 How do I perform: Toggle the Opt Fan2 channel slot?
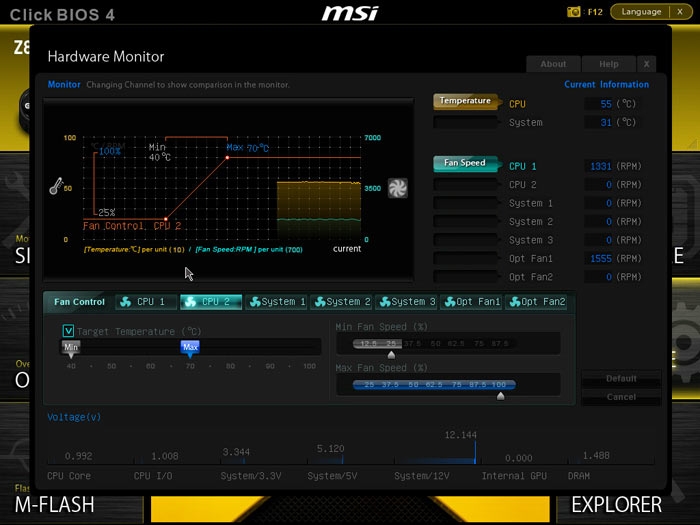(x=466, y=277)
